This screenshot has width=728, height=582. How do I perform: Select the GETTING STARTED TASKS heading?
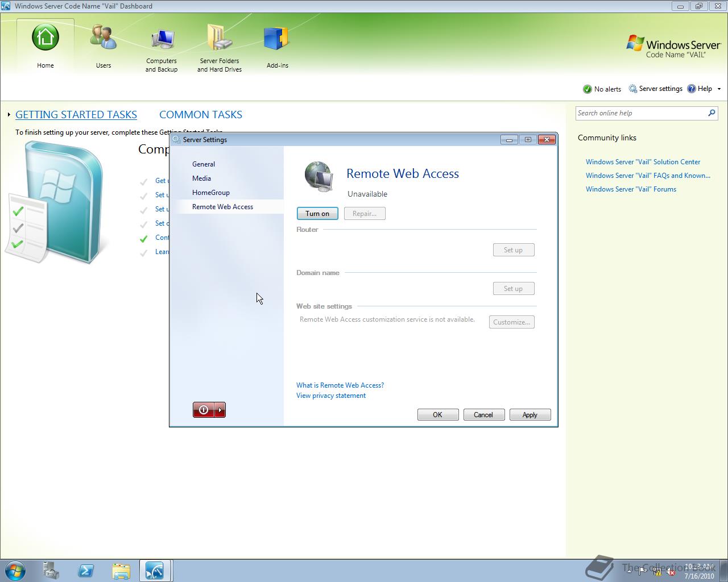(x=76, y=114)
